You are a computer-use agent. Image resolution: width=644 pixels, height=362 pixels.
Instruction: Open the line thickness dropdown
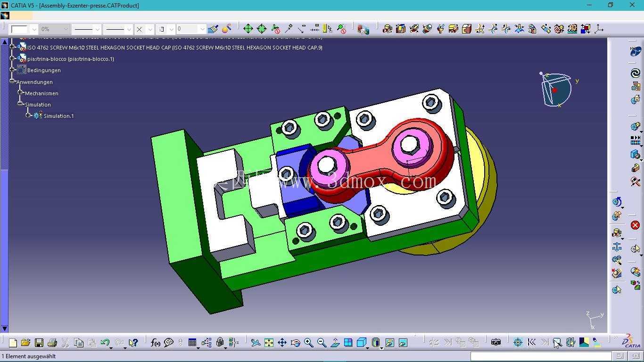click(x=97, y=29)
